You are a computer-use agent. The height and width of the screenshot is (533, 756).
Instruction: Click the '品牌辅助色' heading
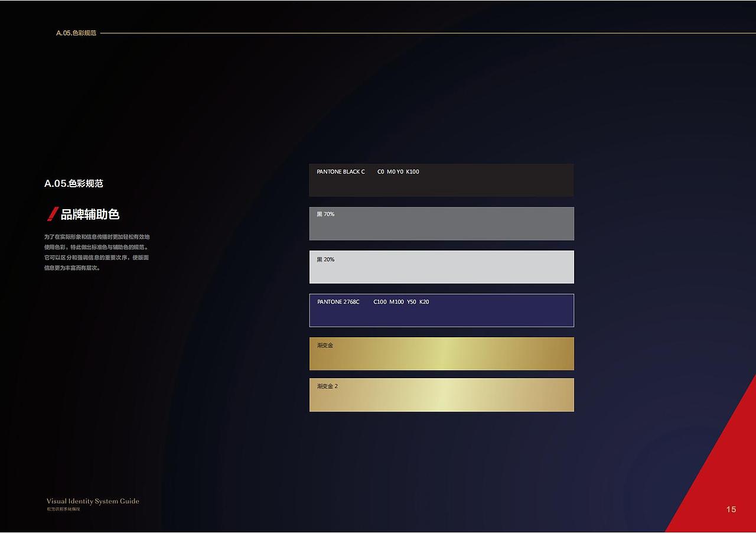(x=90, y=214)
